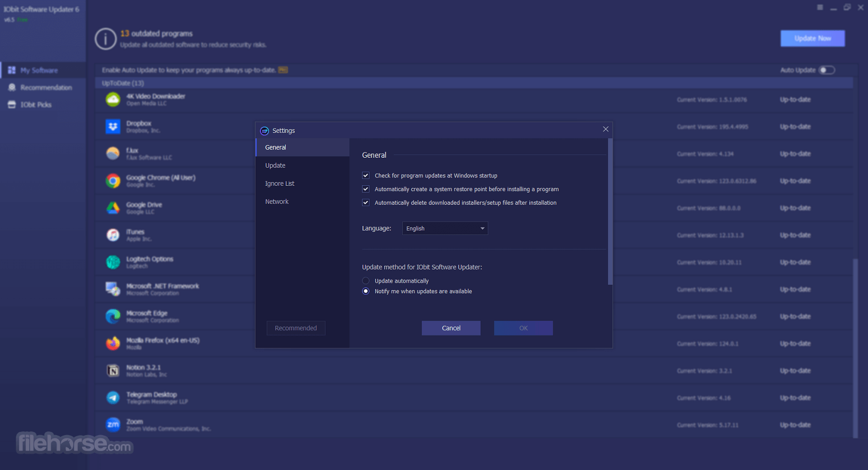
Task: Uncheck automatically create a system restore point
Action: (x=366, y=189)
